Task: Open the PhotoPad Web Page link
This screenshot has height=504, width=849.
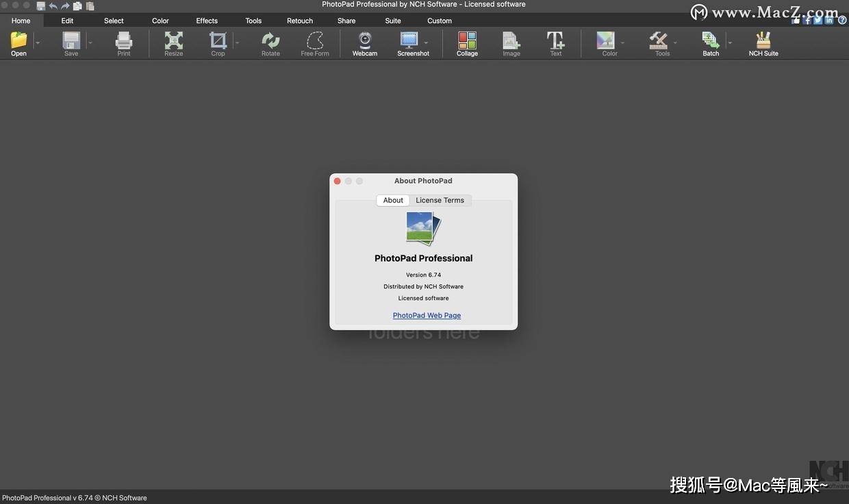Action: coord(427,315)
